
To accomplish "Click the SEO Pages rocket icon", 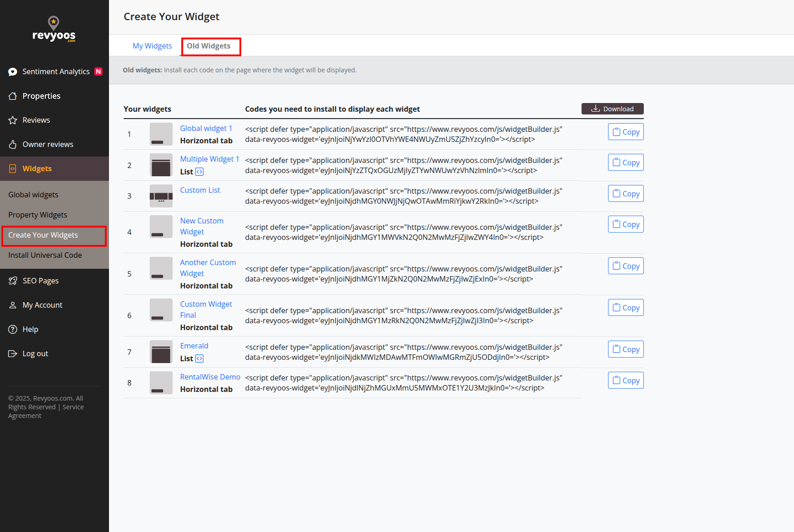I will [x=13, y=281].
